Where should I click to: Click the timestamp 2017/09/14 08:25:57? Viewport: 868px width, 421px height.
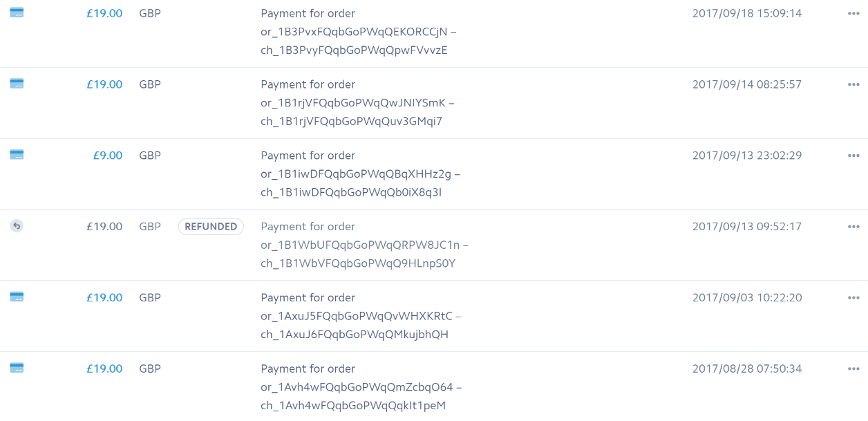747,84
